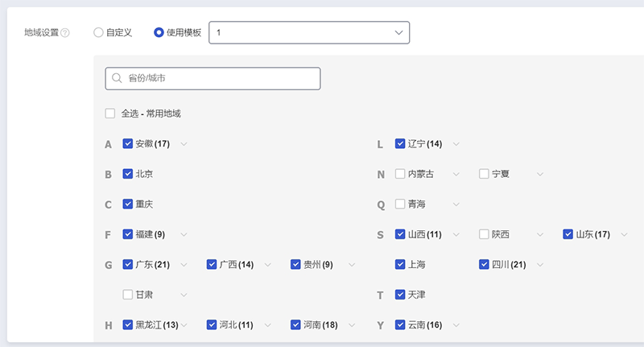Expand the 四川 city list chevron
644x347 pixels.
pos(540,265)
